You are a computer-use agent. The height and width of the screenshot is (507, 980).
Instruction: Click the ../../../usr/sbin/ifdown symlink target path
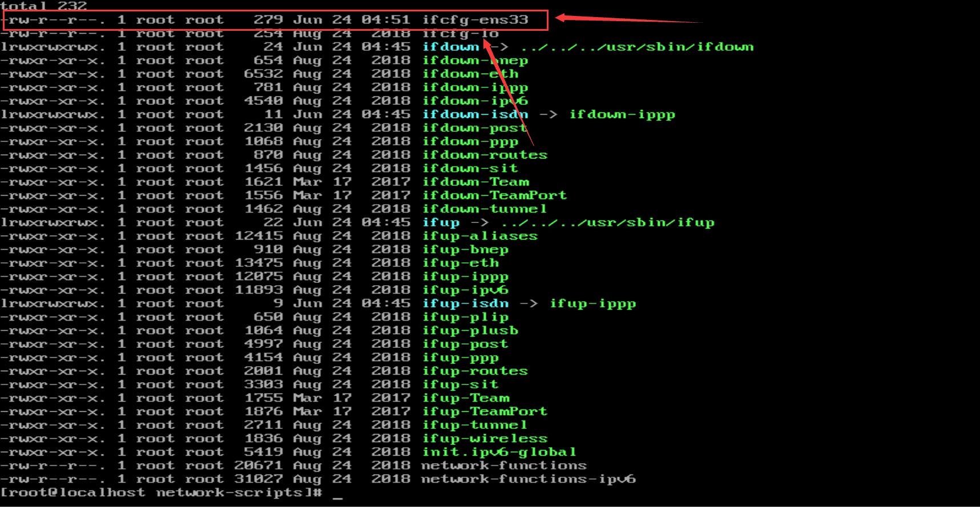[637, 47]
